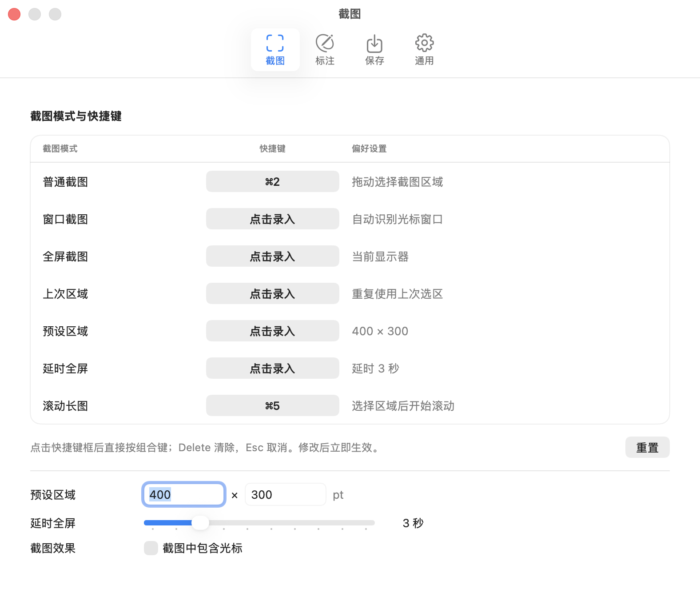
Task: Record a shortcut for 窗口截图
Action: (272, 219)
